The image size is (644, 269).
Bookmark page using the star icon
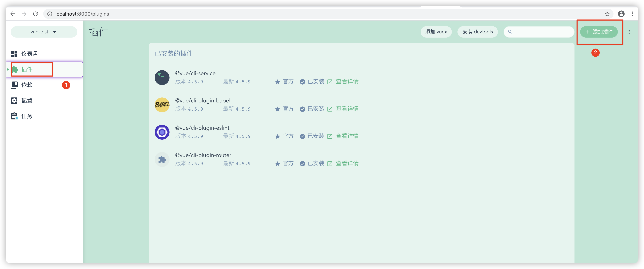point(607,14)
